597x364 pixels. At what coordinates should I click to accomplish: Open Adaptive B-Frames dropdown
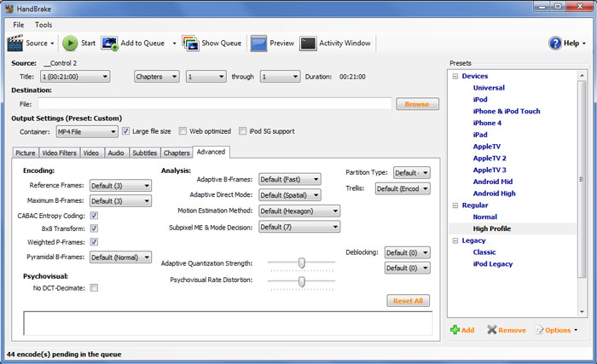point(290,179)
